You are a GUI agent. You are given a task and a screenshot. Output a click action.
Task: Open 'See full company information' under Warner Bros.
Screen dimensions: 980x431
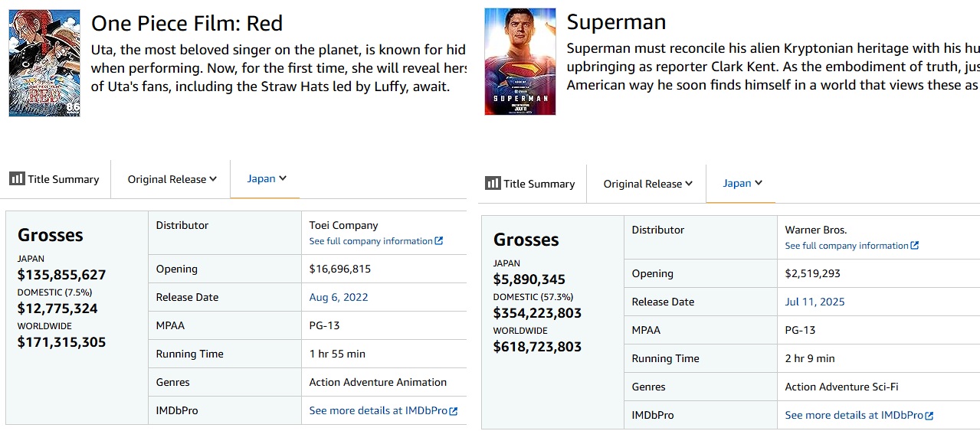point(847,246)
